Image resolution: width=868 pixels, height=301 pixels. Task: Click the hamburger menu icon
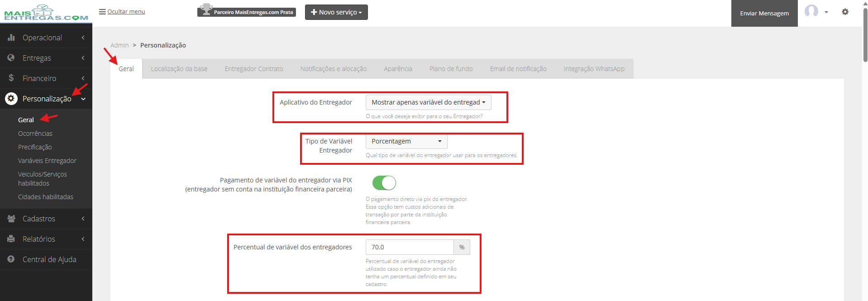102,12
